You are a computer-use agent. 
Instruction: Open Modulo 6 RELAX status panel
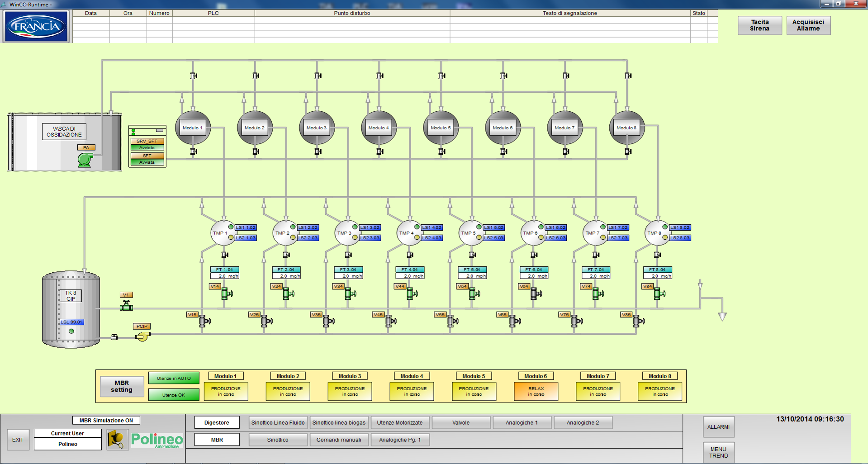[x=536, y=391]
